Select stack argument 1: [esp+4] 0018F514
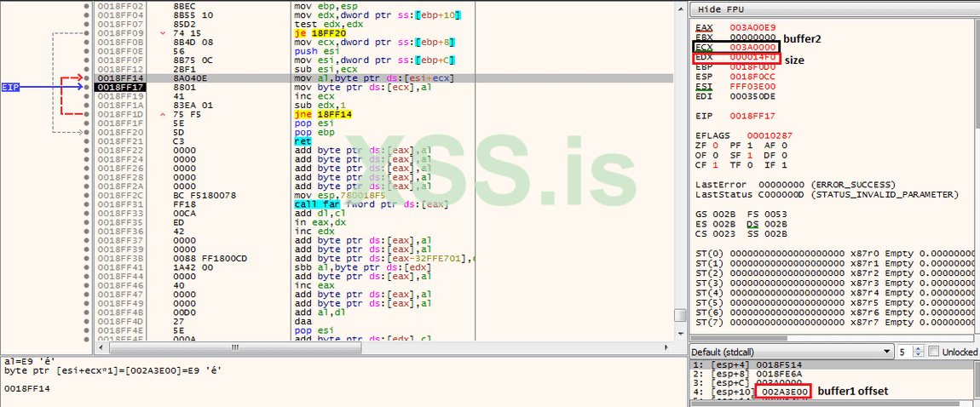The width and height of the screenshot is (980, 407). [x=748, y=364]
